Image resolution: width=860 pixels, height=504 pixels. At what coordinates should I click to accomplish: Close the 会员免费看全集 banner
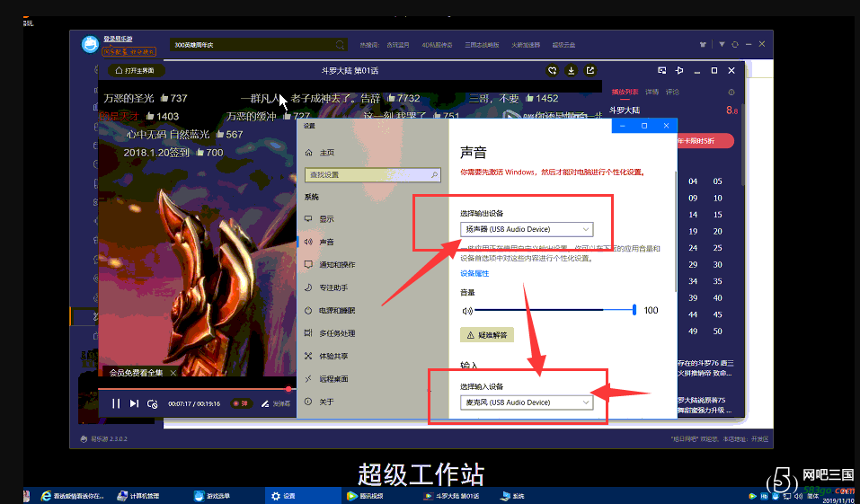[x=173, y=373]
